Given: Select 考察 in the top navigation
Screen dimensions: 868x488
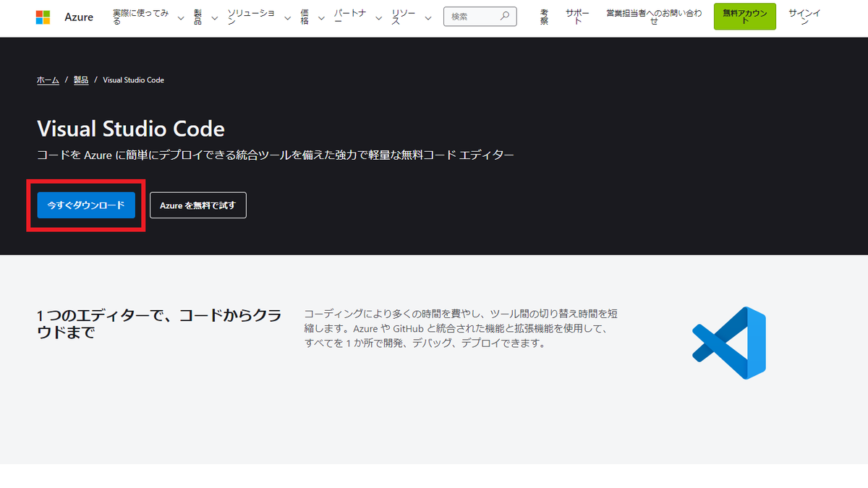Looking at the screenshot, I should pyautogui.click(x=543, y=16).
